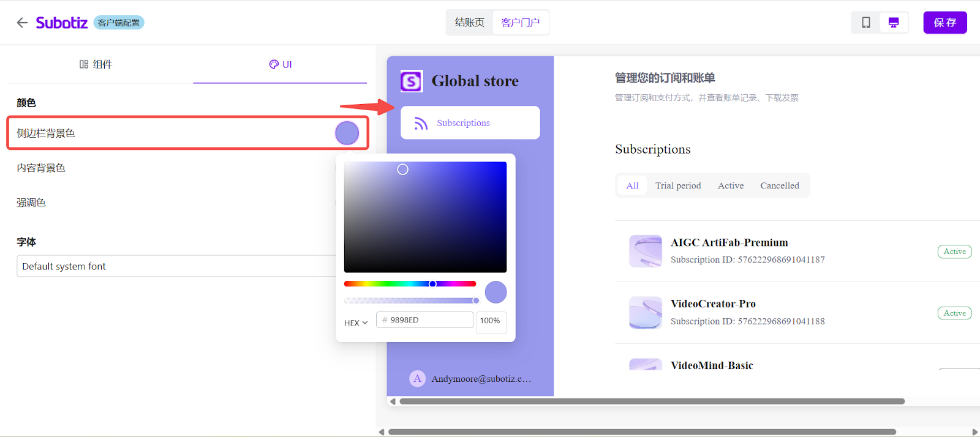The image size is (980, 437).
Task: Show Cancelled subscriptions
Action: (779, 185)
